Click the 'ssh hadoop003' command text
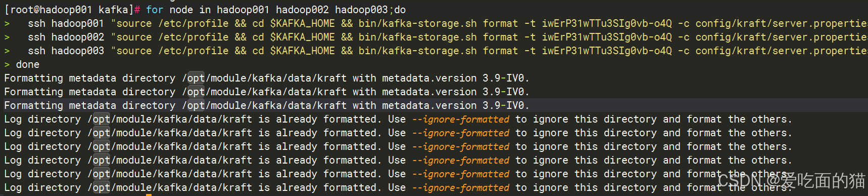The width and height of the screenshot is (868, 196). 66,51
